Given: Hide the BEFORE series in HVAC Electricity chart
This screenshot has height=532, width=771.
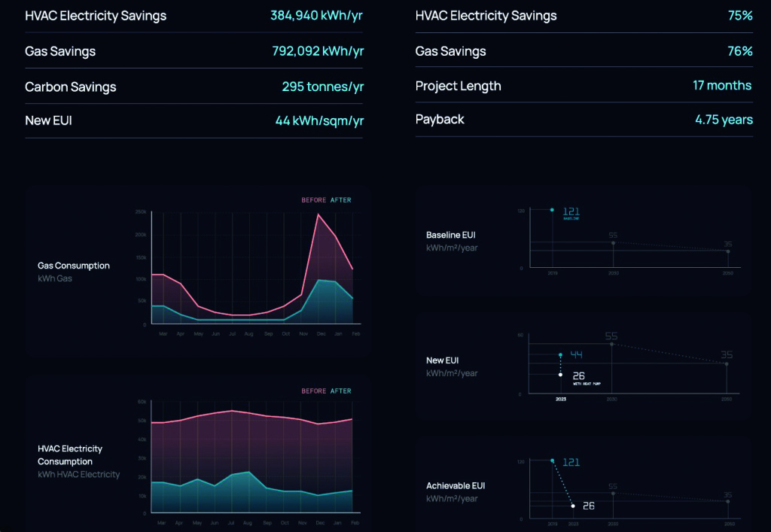Looking at the screenshot, I should [x=314, y=391].
